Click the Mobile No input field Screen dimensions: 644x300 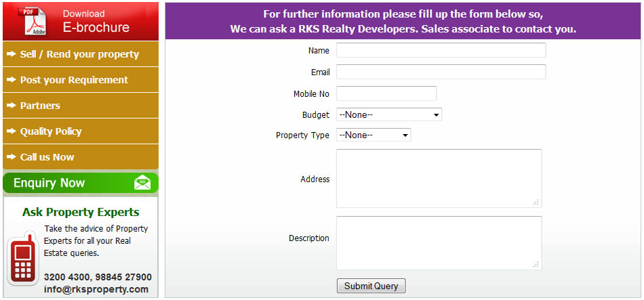click(386, 93)
